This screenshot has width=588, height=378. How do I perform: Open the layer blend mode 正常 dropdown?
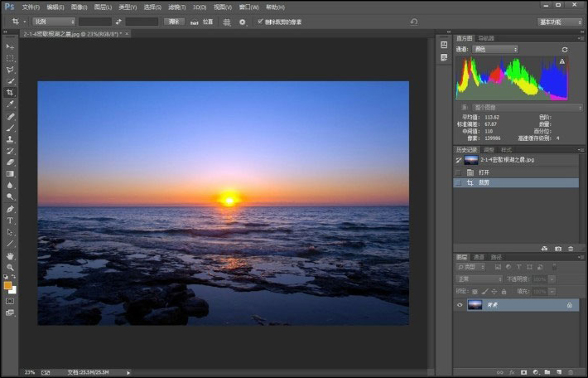click(480, 279)
